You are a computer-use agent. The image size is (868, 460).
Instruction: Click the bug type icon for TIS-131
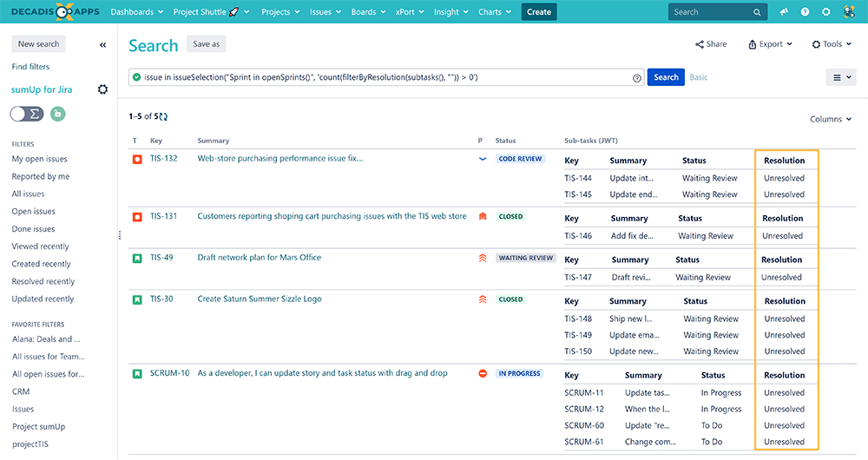pyautogui.click(x=137, y=217)
